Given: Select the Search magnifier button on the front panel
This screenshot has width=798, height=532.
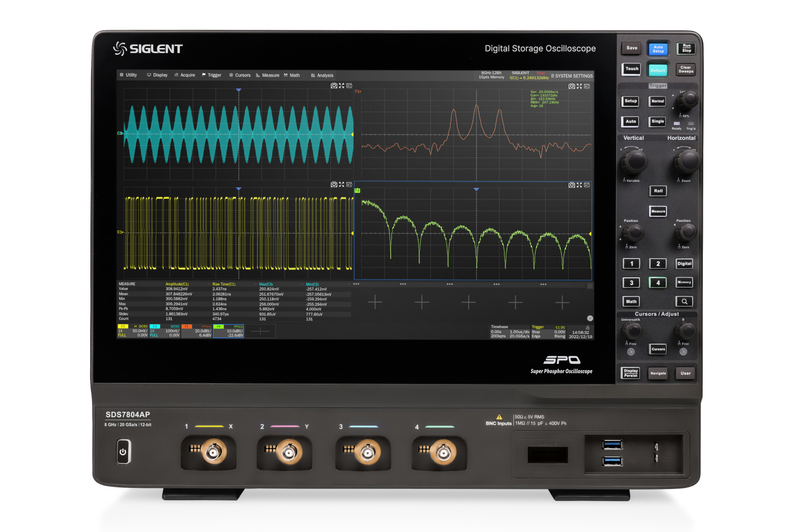Looking at the screenshot, I should [684, 301].
